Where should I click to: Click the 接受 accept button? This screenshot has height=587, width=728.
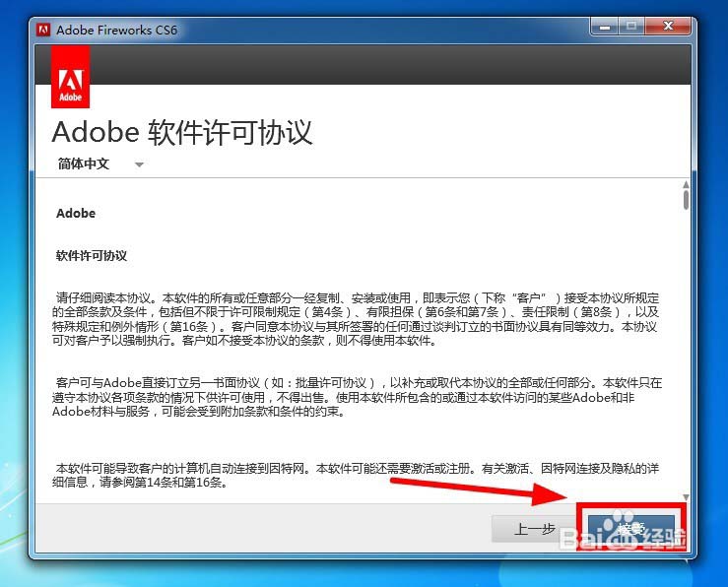tap(630, 528)
